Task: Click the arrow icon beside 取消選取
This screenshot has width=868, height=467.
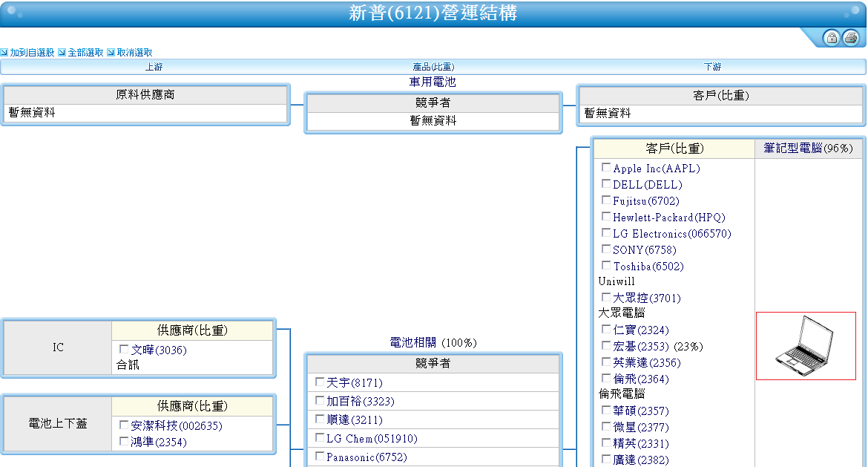Action: 111,52
